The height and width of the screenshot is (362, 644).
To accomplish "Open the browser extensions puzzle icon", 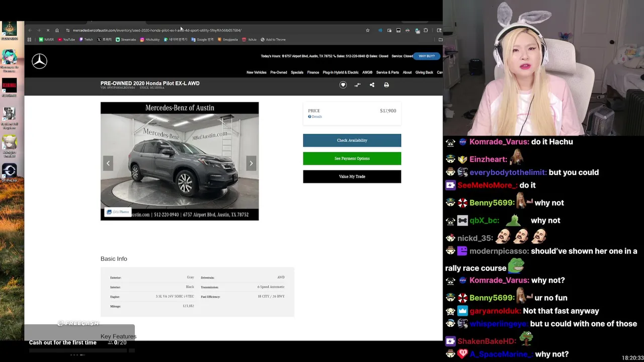I will pyautogui.click(x=426, y=30).
